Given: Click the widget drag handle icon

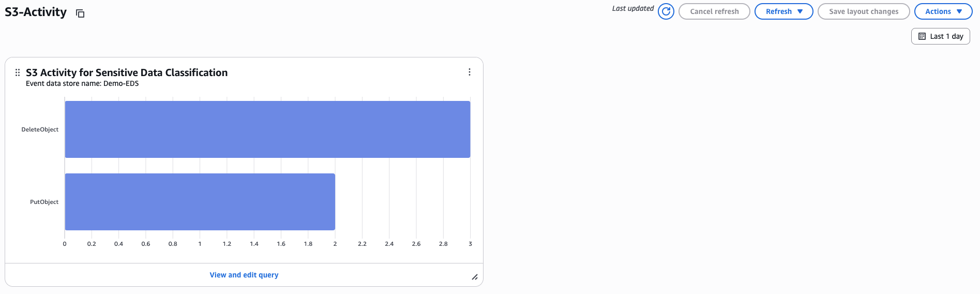Looking at the screenshot, I should click(18, 72).
